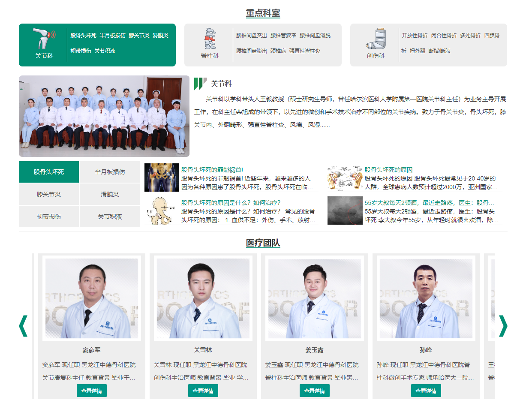This screenshot has width=532, height=403.
Task: Open article about 55岁大叔每天2顿酒
Action: (x=429, y=203)
